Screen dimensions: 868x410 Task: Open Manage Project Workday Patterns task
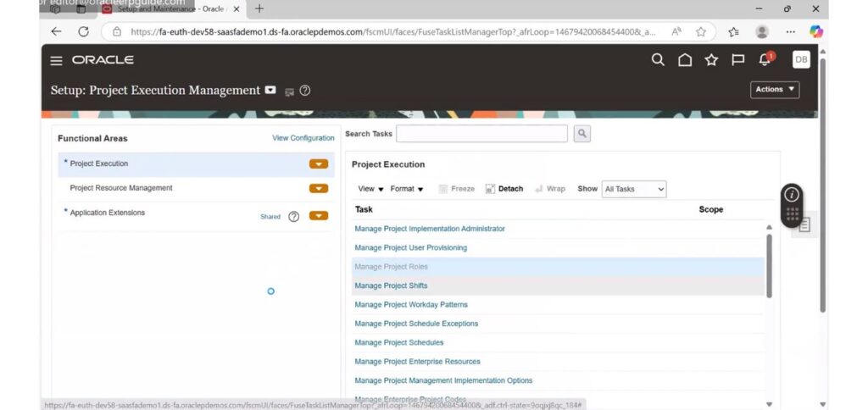pos(411,304)
